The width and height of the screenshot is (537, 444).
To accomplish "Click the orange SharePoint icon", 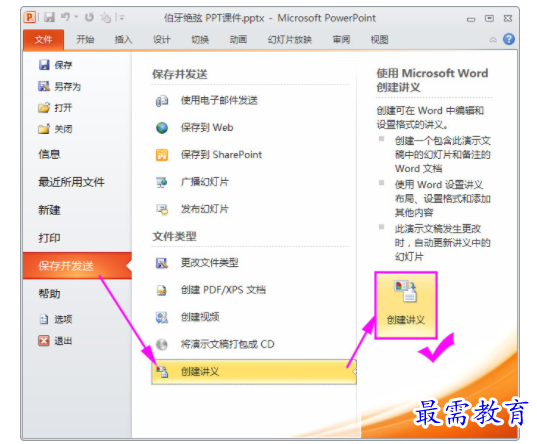I will point(162,155).
